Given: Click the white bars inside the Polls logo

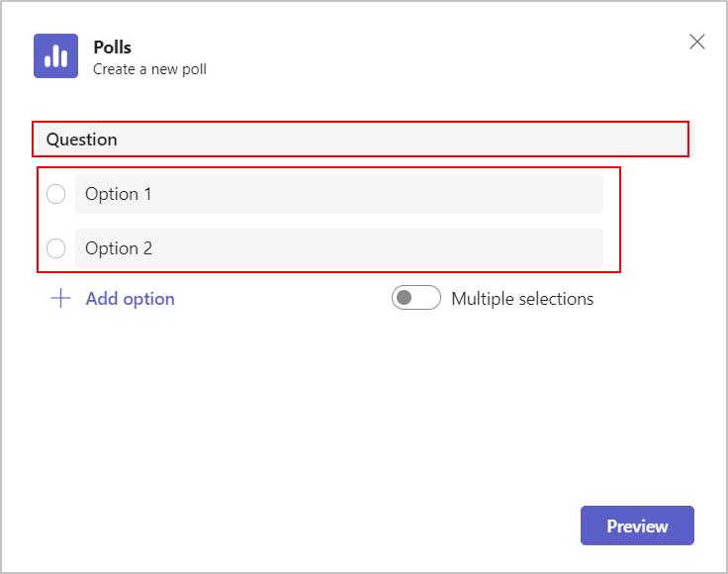Looking at the screenshot, I should (x=55, y=56).
